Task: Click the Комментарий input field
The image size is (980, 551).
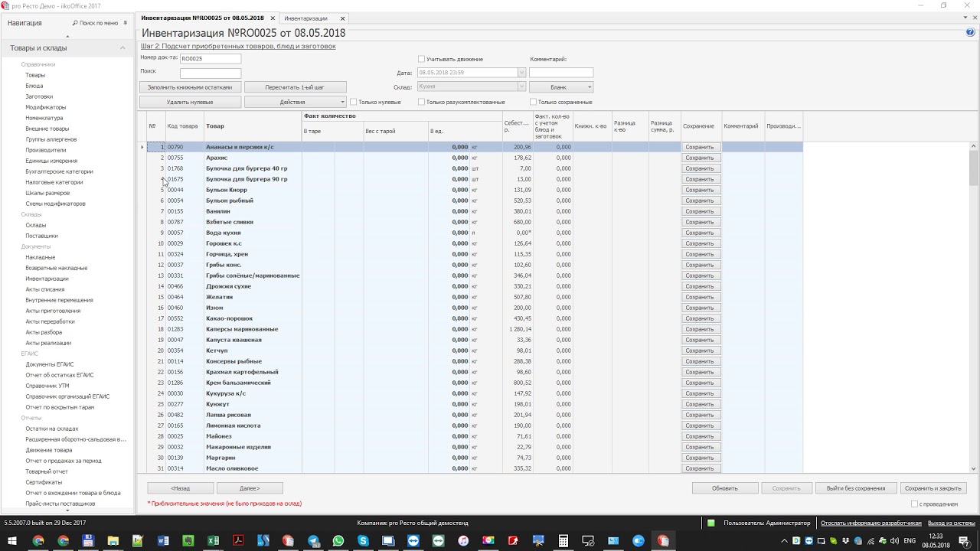Action: point(561,73)
